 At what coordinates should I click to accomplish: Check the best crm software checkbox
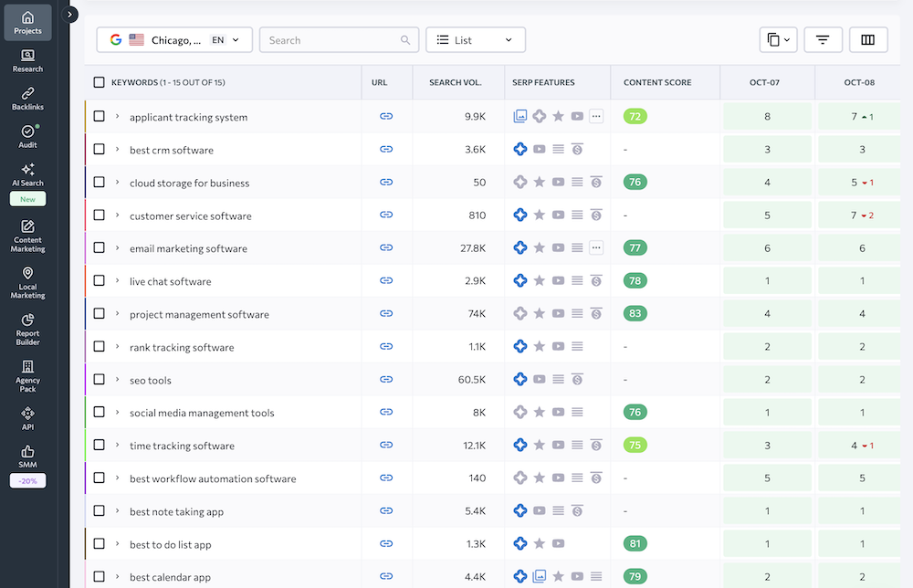pyautogui.click(x=99, y=149)
